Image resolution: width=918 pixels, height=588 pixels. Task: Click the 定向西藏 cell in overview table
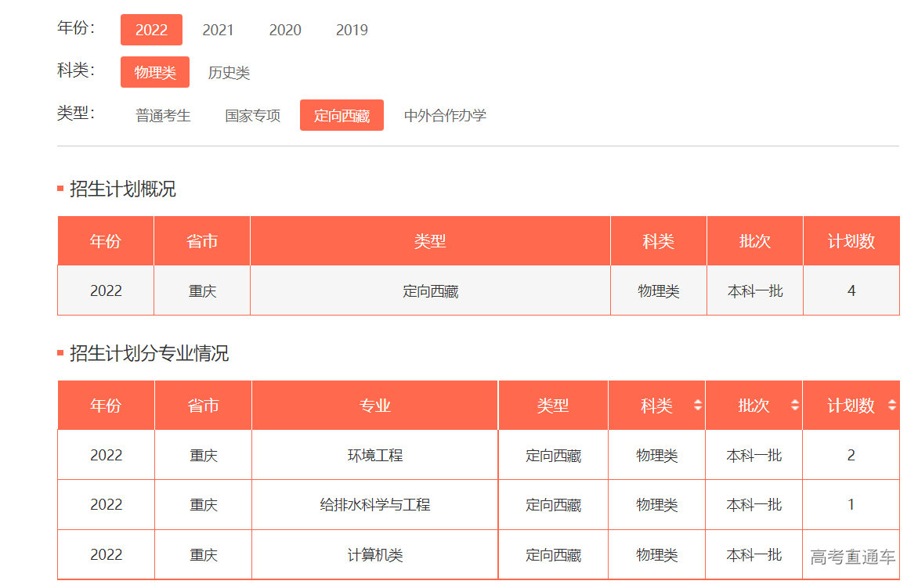[x=430, y=291]
